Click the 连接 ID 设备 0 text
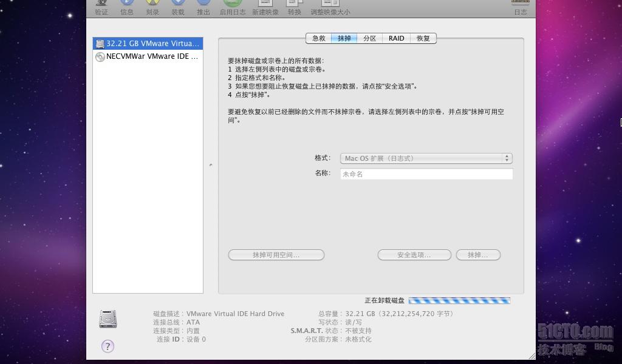 [x=181, y=340]
